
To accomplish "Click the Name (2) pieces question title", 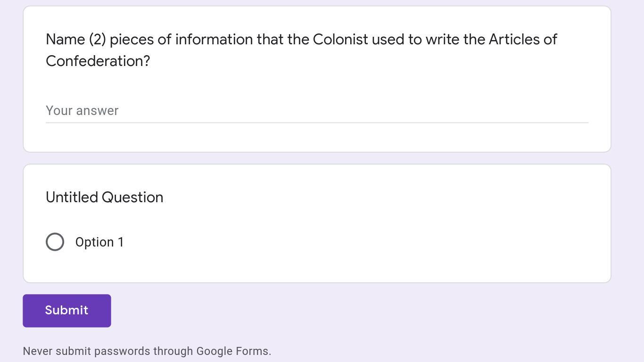I will pos(301,40).
